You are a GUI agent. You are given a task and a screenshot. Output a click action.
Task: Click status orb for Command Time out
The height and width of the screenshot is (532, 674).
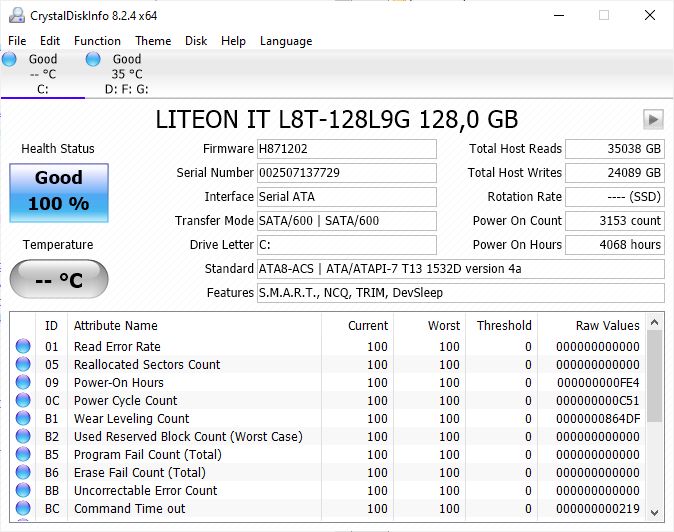pyautogui.click(x=23, y=508)
